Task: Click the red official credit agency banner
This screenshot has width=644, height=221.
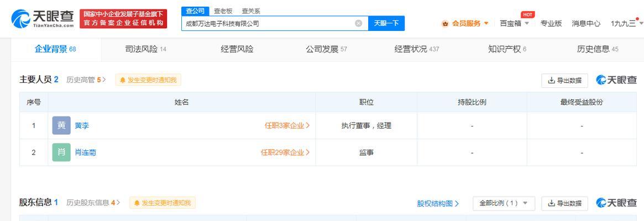Action: click(123, 18)
